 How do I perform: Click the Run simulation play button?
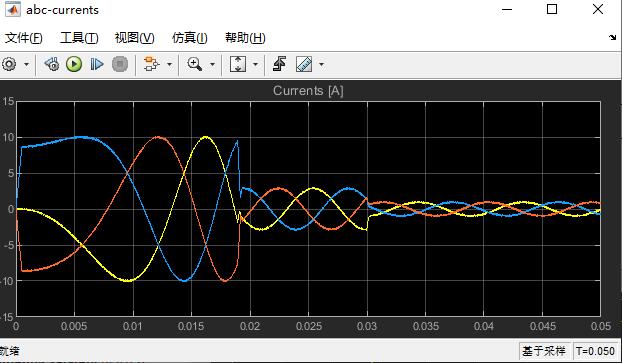click(74, 64)
